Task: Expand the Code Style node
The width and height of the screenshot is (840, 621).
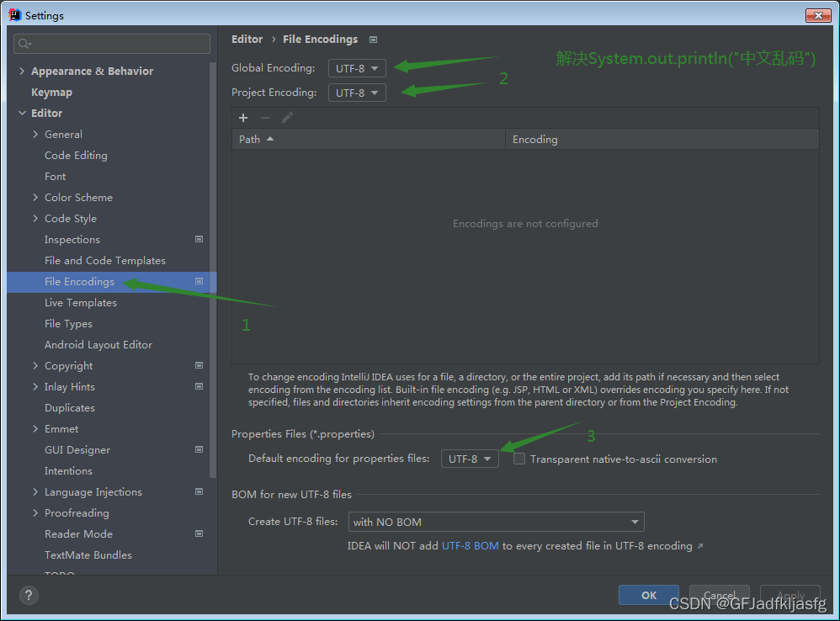Action: point(35,219)
